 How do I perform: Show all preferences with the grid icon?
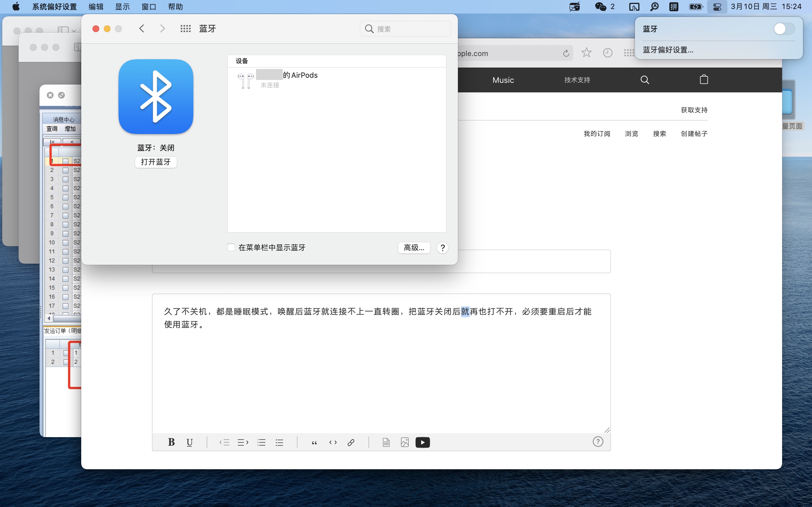(x=186, y=29)
